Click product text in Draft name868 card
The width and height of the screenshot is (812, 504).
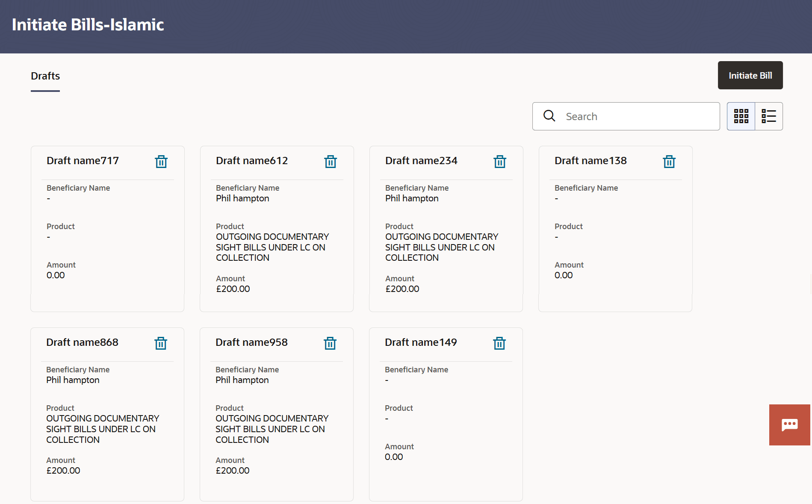pos(103,429)
